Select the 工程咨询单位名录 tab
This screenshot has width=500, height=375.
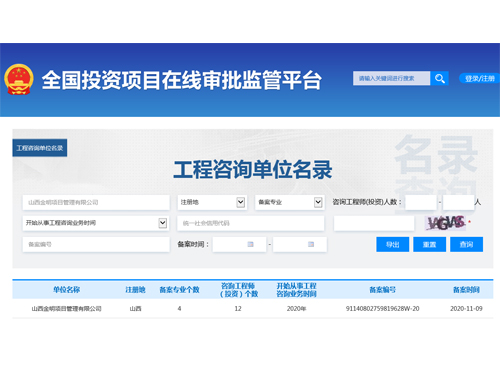click(40, 148)
